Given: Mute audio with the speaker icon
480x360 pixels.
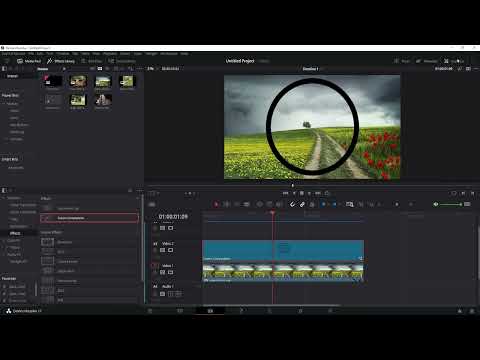Looking at the screenshot, I should click(x=436, y=204).
